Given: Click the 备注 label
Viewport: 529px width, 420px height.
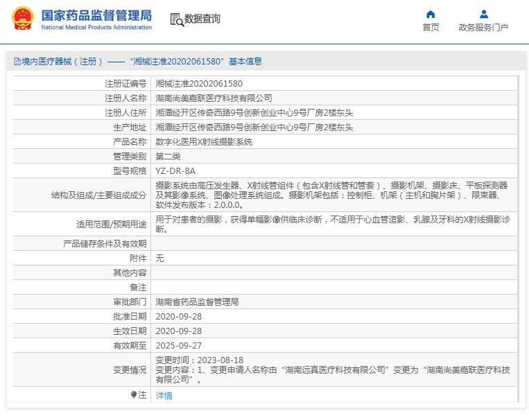Looking at the screenshot, I should click(x=139, y=288).
